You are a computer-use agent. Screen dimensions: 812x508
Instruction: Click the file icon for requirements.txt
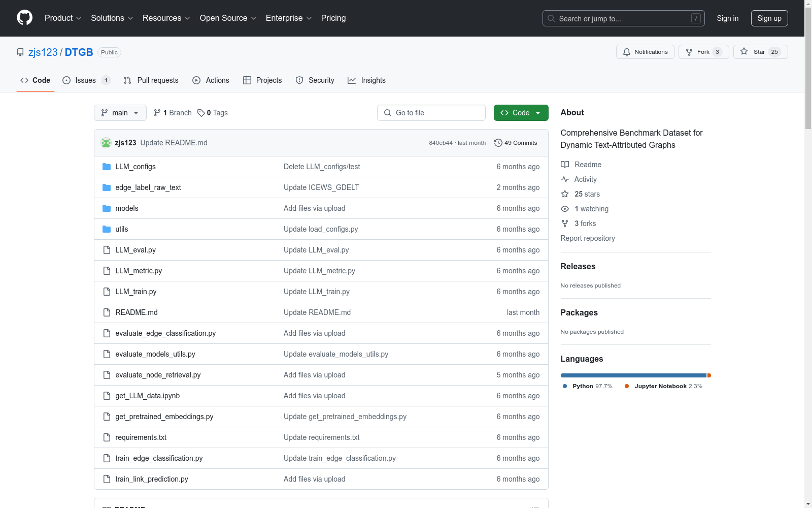pos(107,437)
